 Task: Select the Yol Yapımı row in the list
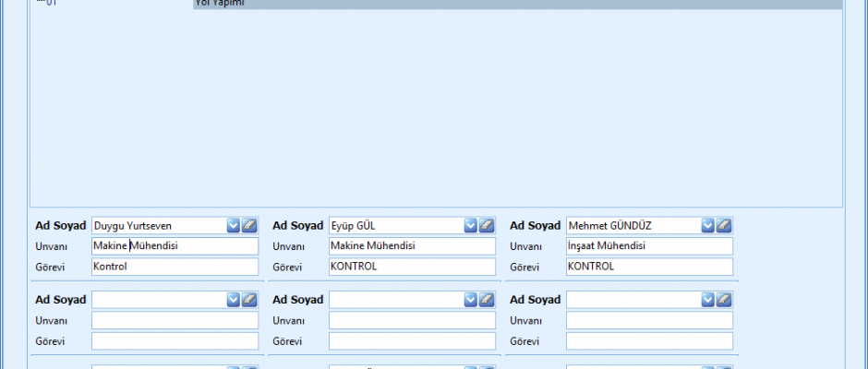coord(517,4)
